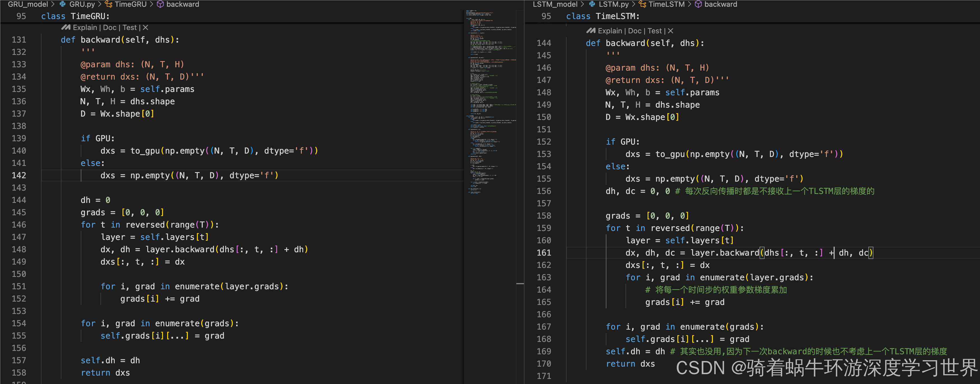This screenshot has width=980, height=384.
Task: Open backward breadcrumb in GRU pane
Action: pyautogui.click(x=183, y=4)
